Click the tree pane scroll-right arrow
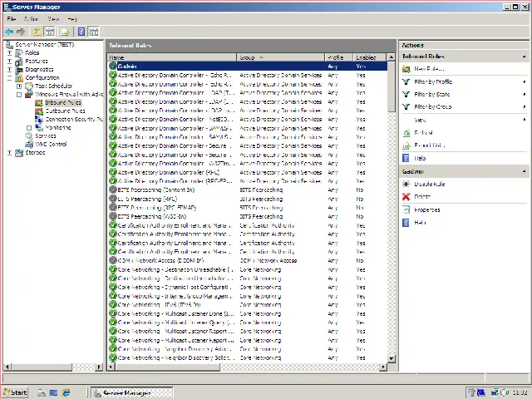Viewport: 532px width, 399px height. click(x=99, y=367)
